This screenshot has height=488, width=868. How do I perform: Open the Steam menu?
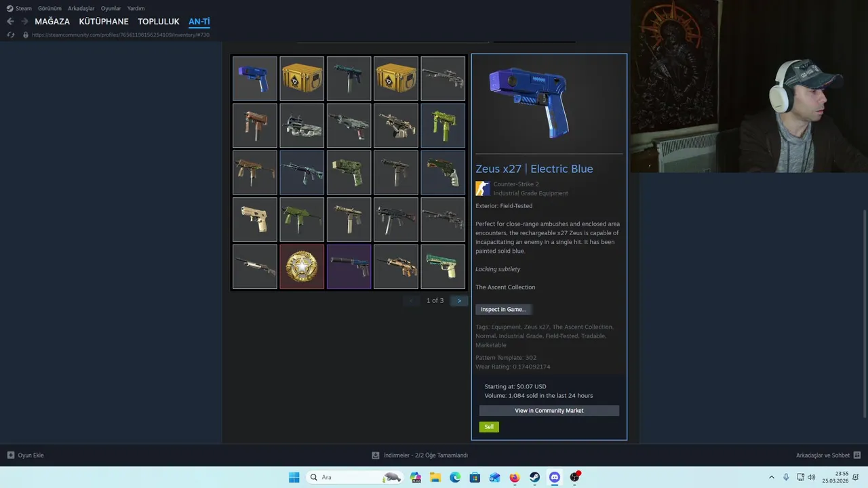pos(23,8)
